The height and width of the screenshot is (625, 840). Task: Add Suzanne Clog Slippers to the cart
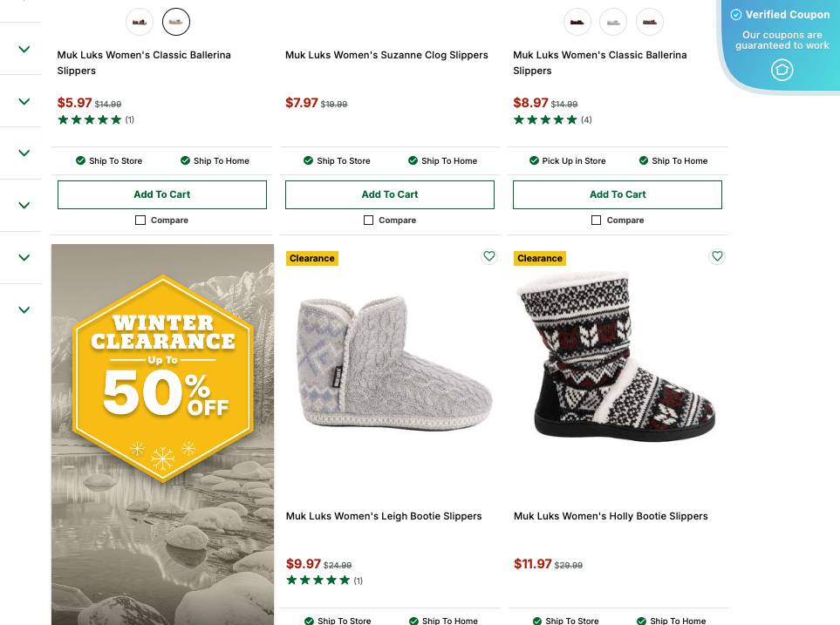point(390,194)
